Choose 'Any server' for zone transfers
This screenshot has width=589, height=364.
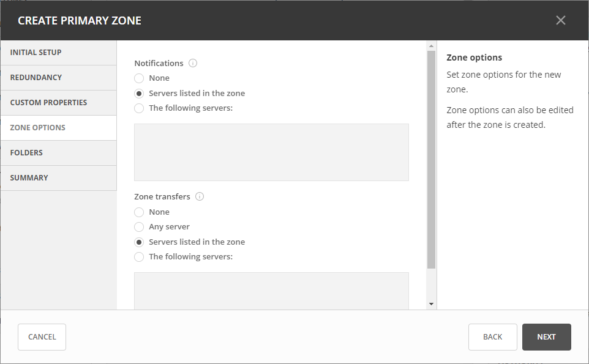[139, 227]
